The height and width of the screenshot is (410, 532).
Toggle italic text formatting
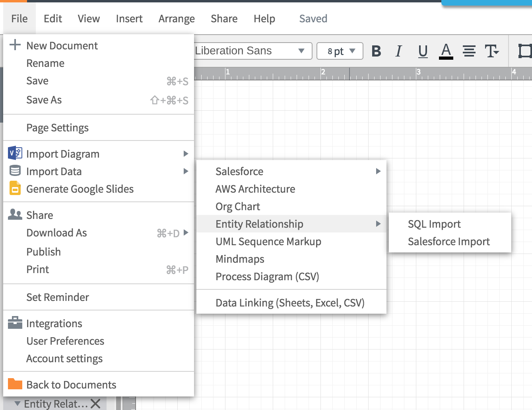click(x=399, y=51)
